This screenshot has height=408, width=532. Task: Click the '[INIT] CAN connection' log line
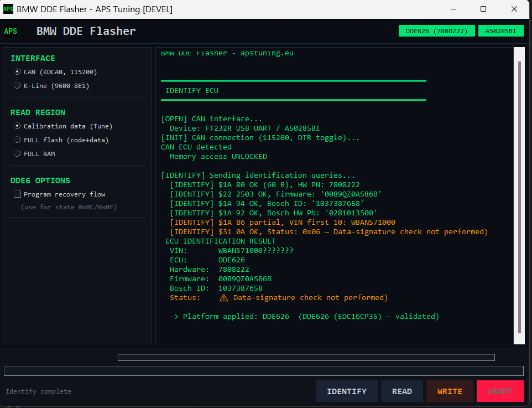260,138
